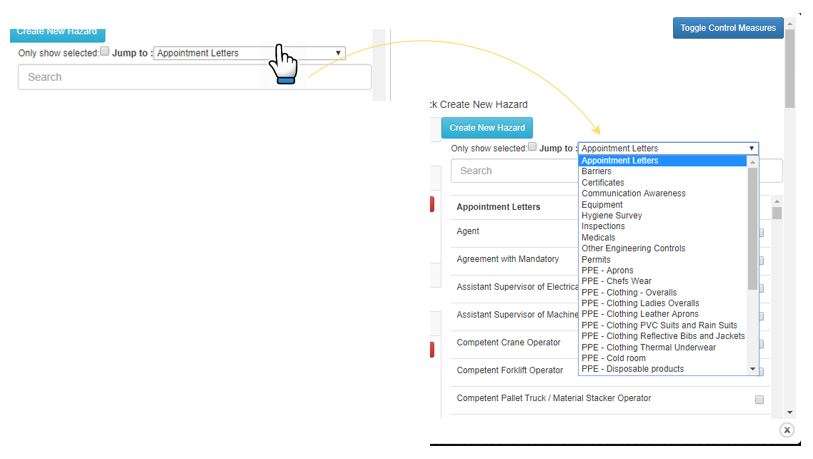
Task: Collapse the Jump to combo box in right panel
Action: (x=668, y=148)
